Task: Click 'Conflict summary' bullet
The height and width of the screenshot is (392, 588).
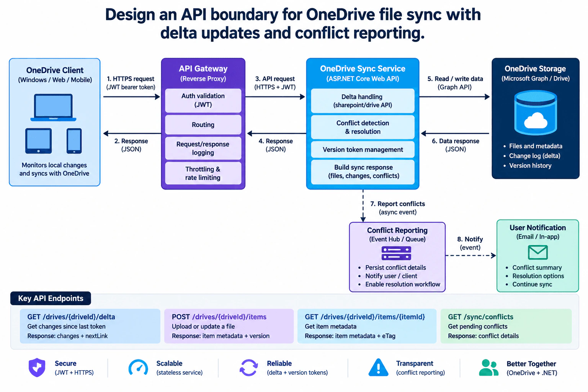Action: click(x=537, y=268)
